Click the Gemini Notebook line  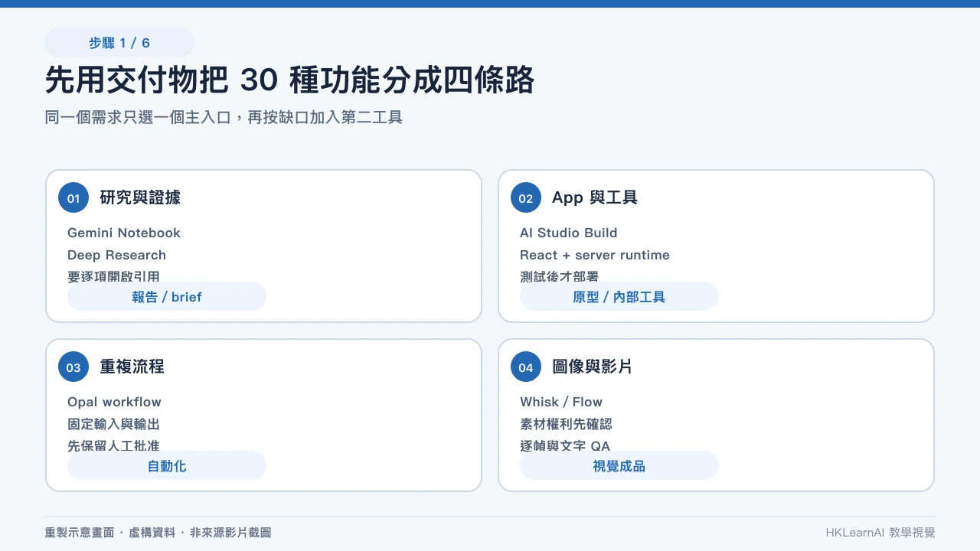124,233
